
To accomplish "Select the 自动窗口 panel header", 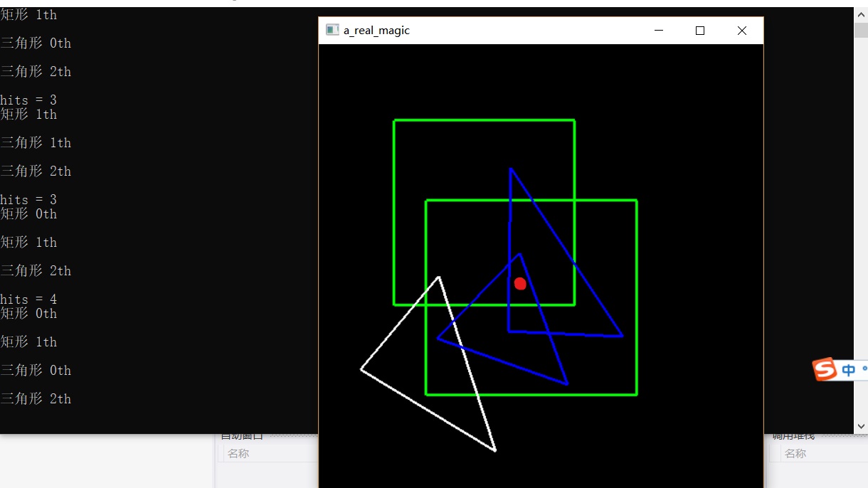I will coord(242,435).
